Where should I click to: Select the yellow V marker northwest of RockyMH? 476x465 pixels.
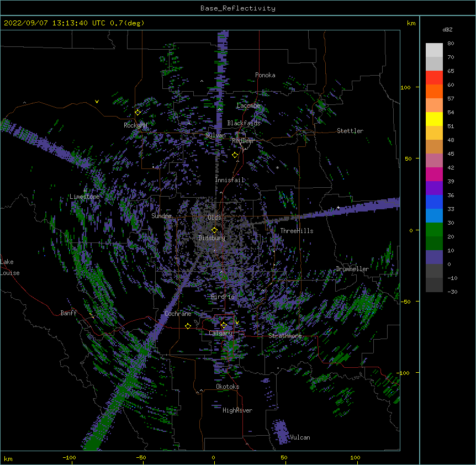[x=97, y=102]
